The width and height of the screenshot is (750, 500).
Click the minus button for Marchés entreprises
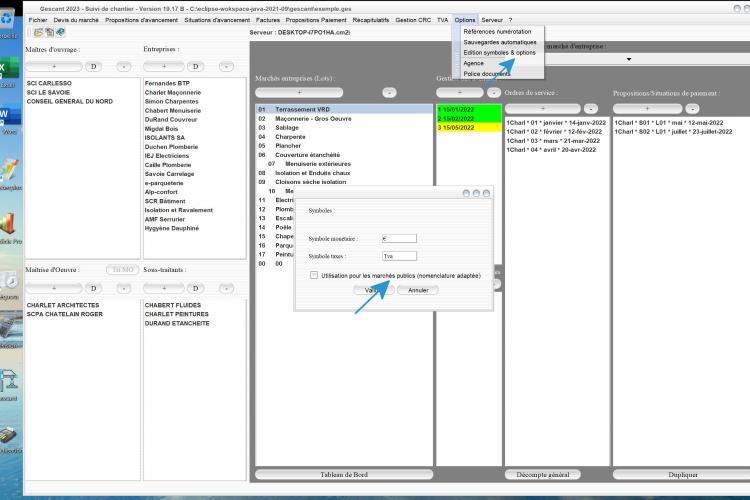[389, 92]
